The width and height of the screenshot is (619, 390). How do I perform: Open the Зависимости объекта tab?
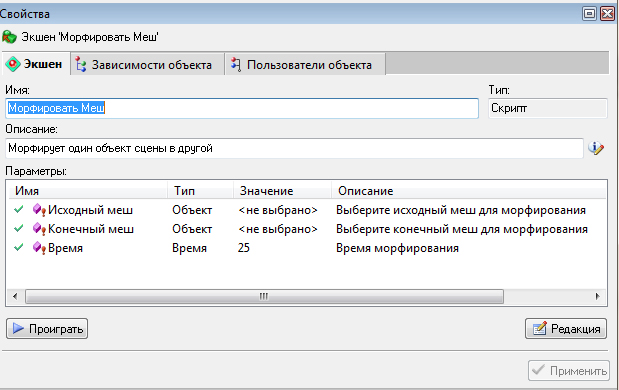pyautogui.click(x=147, y=65)
